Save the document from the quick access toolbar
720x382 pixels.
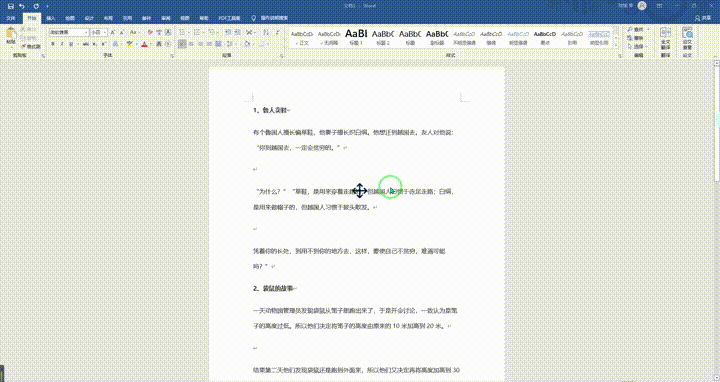click(11, 6)
